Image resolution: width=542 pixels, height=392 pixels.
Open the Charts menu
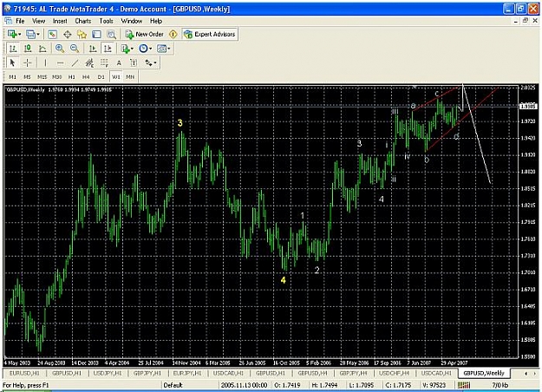83,21
